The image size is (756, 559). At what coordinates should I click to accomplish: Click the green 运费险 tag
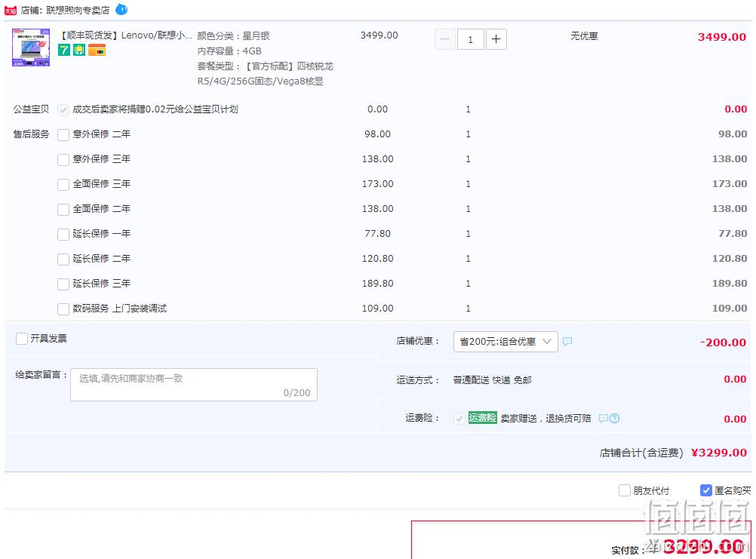482,418
